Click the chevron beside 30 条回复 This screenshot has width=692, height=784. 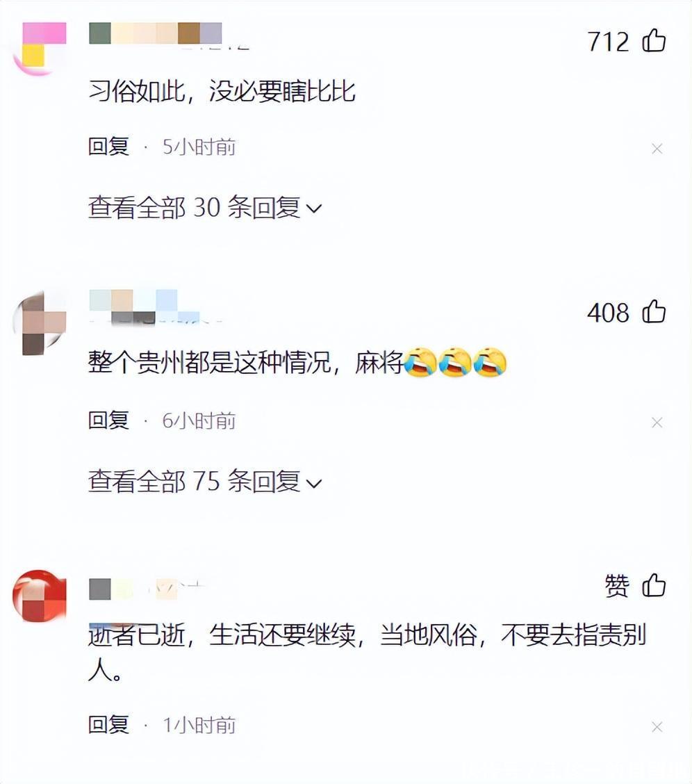click(314, 209)
